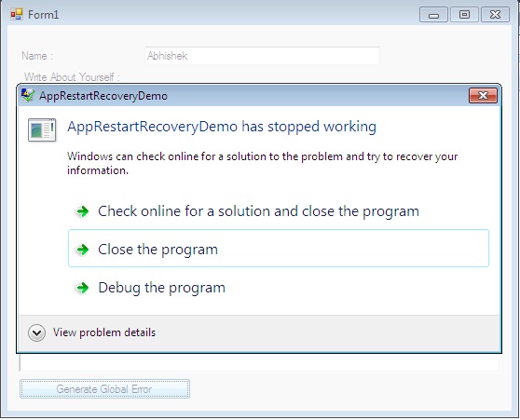Click the application icon beside stopped working heading
Image resolution: width=520 pixels, height=420 pixels.
(42, 129)
